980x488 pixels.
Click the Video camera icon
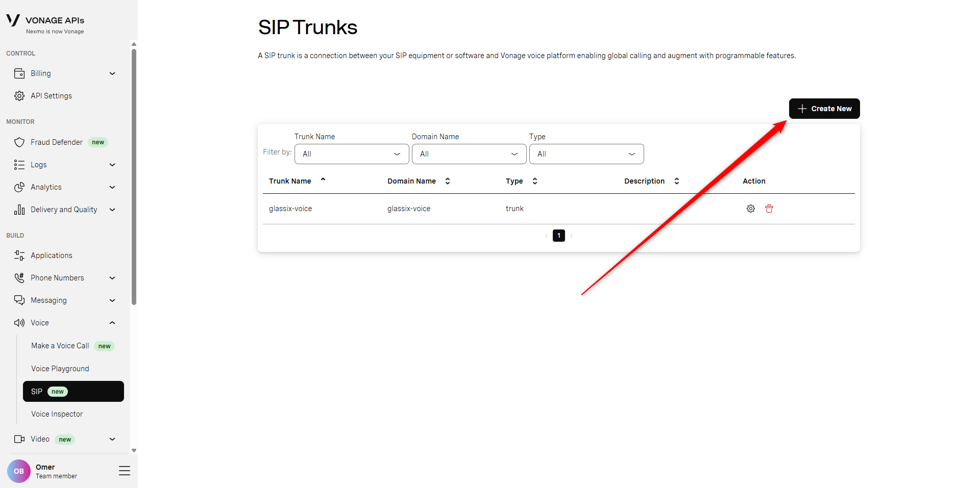pos(19,439)
